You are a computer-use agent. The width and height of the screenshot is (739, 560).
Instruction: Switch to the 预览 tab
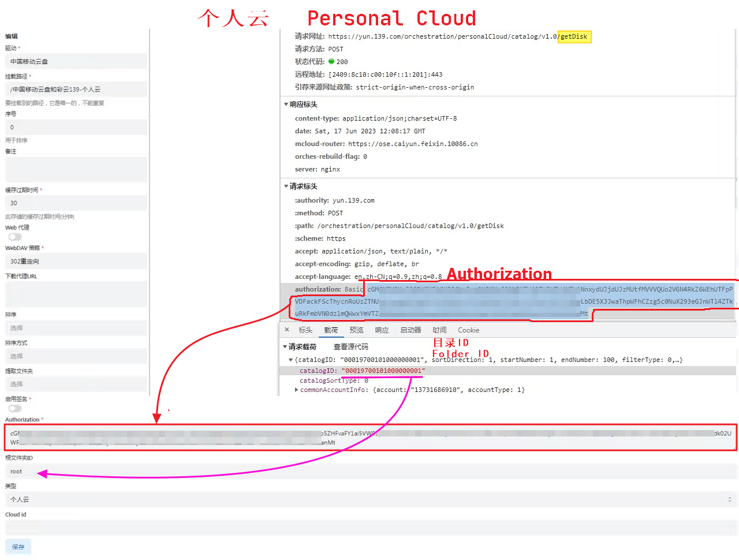(356, 330)
